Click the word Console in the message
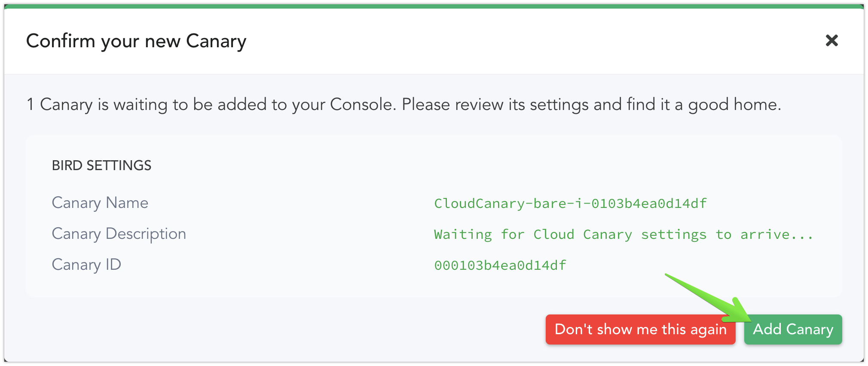Image resolution: width=868 pixels, height=366 pixels. (x=363, y=104)
